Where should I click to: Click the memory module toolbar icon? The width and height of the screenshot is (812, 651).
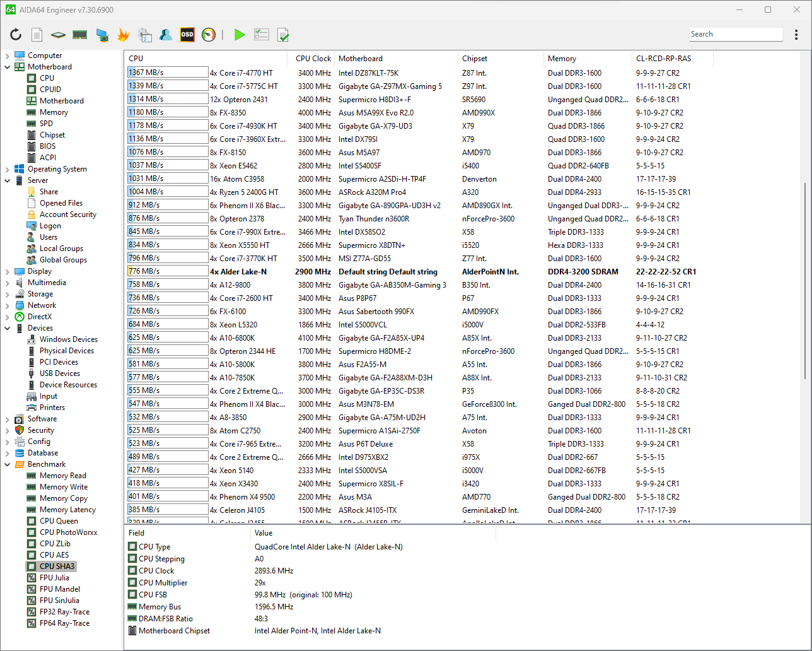(x=79, y=35)
